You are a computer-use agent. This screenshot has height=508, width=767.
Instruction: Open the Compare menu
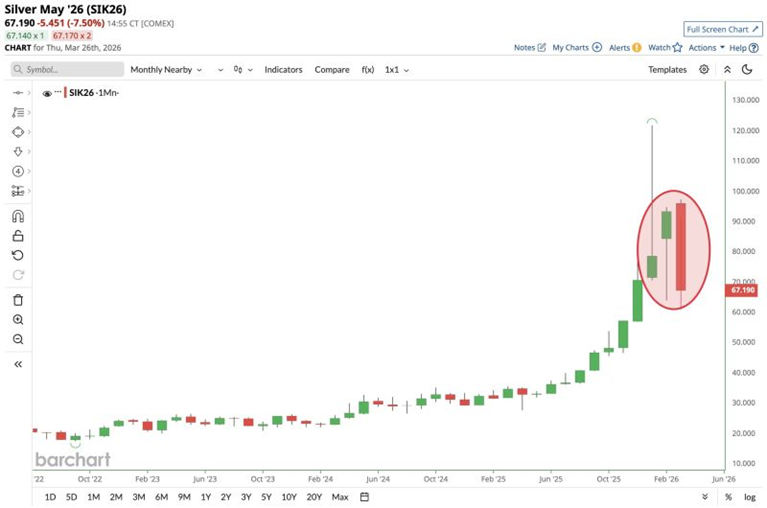[332, 70]
